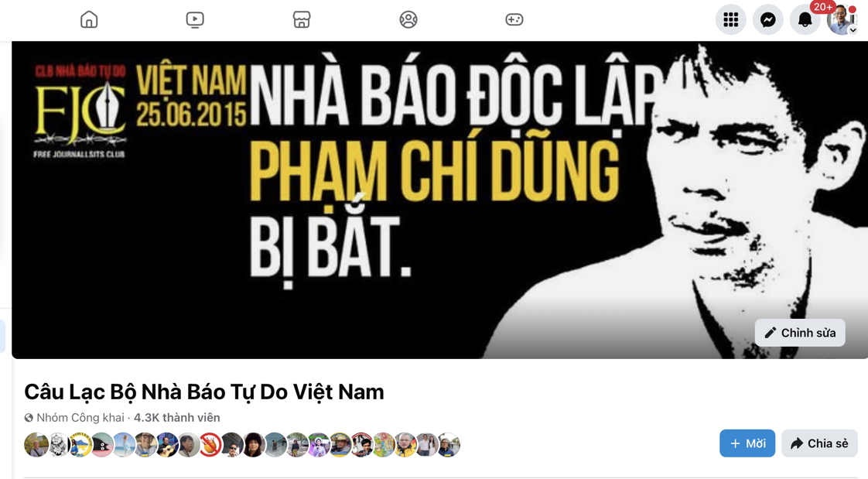Open the notifications bell icon

[805, 20]
